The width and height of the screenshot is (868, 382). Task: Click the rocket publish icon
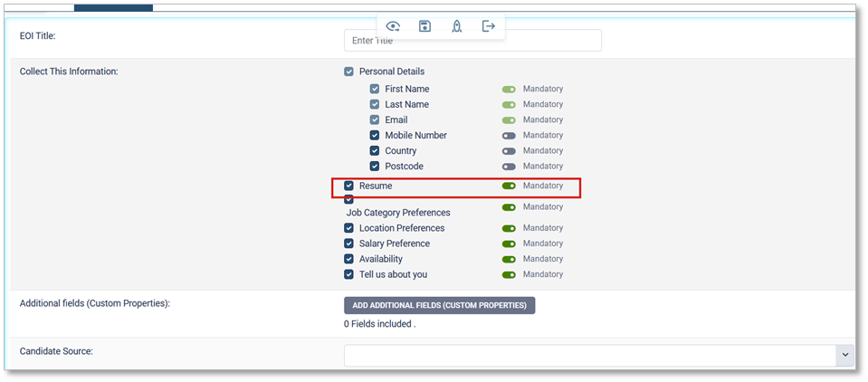pos(457,26)
